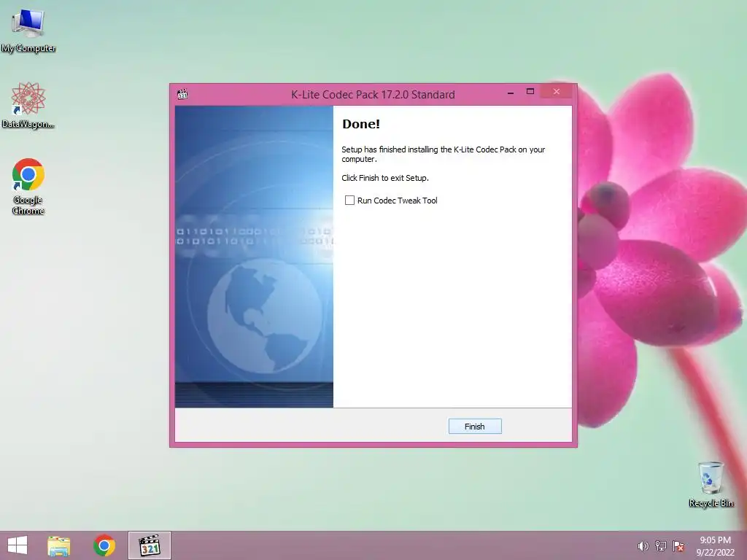This screenshot has width=747, height=560.
Task: Minimize the K-Lite Codec Pack window
Action: [511, 93]
